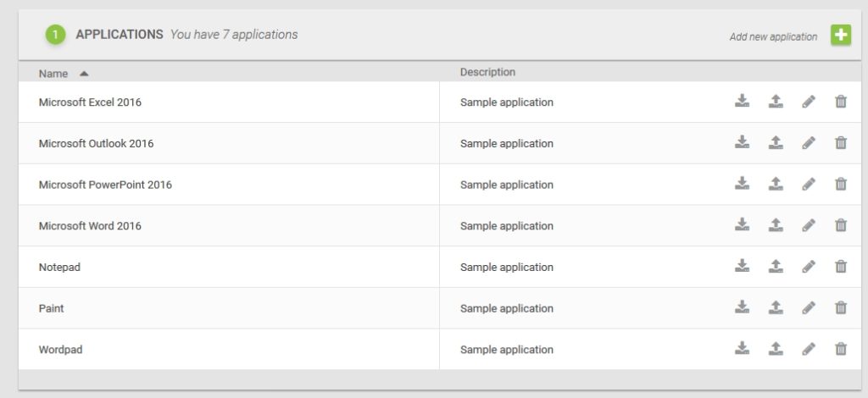Click the Add new application text link
The image size is (868, 398).
point(773,36)
